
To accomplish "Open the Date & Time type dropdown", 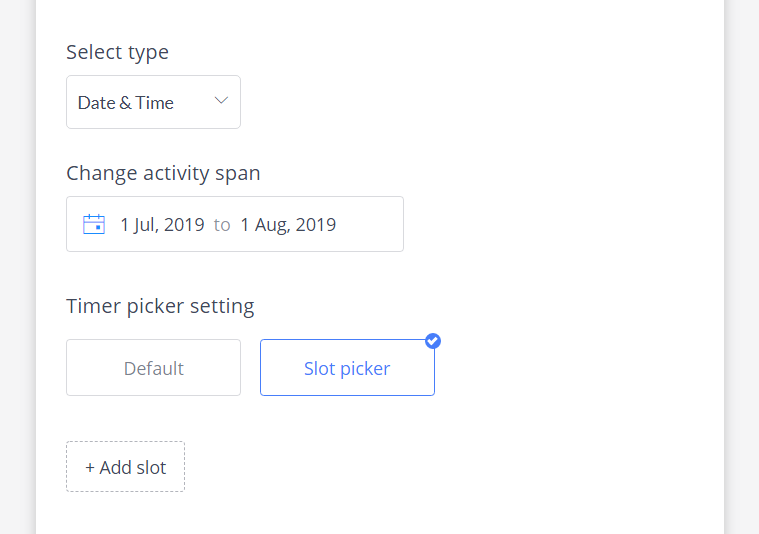I will coord(153,102).
